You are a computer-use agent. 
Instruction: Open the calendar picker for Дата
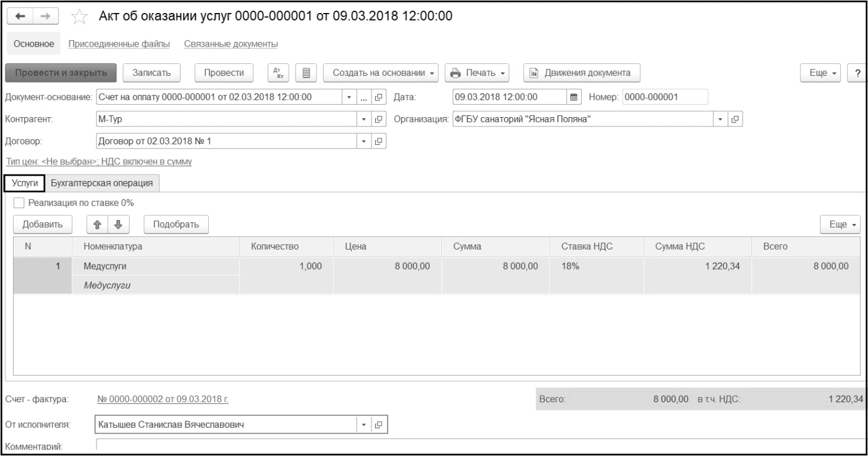pos(573,96)
